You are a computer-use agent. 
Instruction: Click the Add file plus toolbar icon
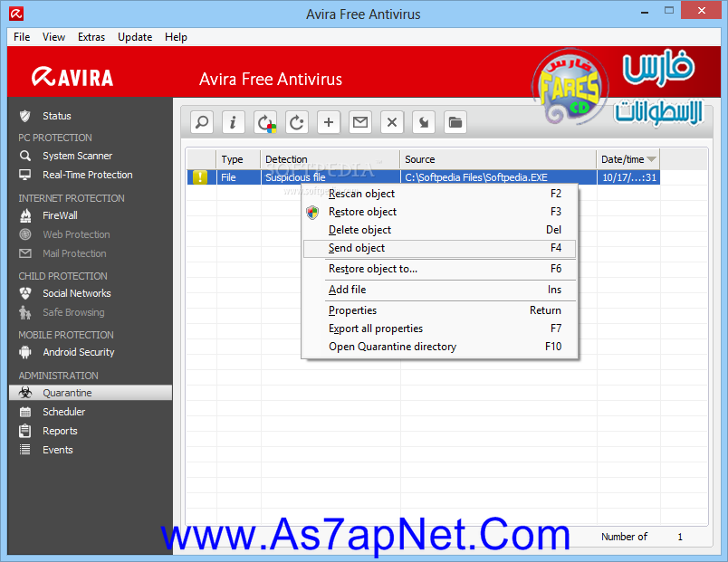[329, 122]
